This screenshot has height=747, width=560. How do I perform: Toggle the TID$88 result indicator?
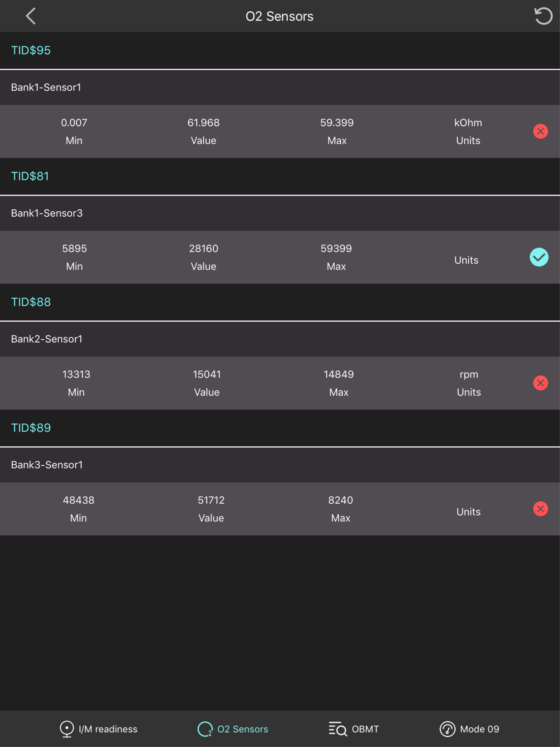pos(540,383)
